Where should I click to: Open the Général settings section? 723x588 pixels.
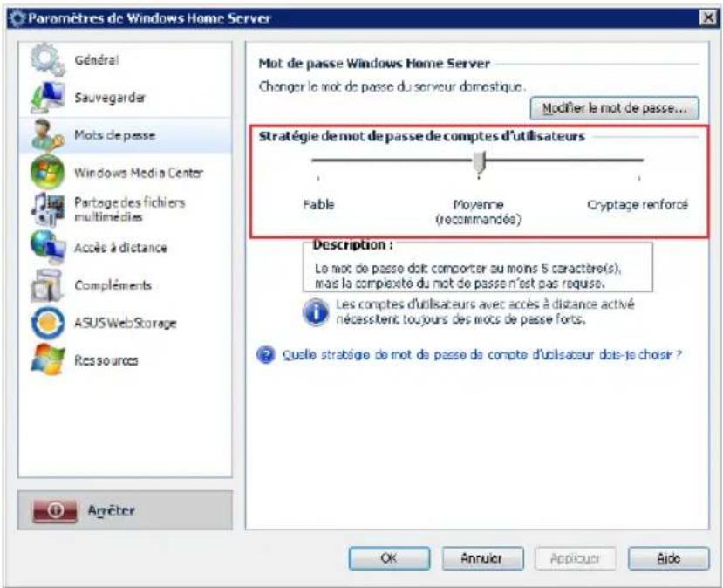point(125,60)
